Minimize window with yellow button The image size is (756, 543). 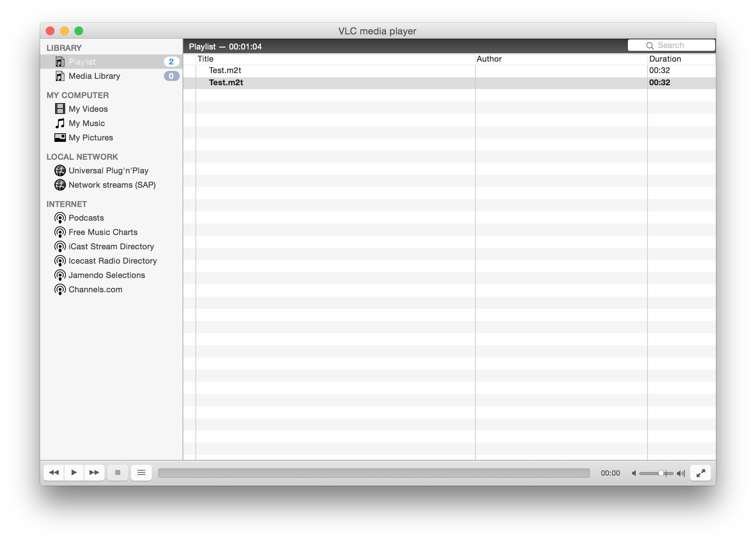64,31
